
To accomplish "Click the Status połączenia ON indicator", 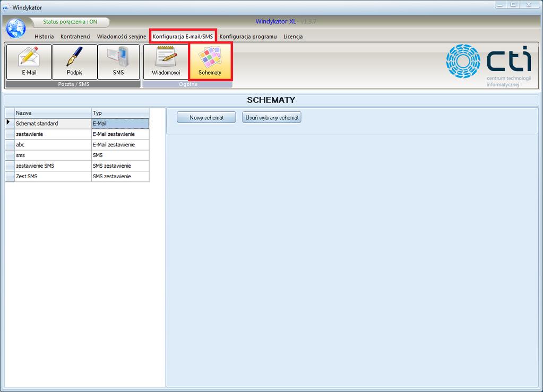I will pyautogui.click(x=70, y=22).
